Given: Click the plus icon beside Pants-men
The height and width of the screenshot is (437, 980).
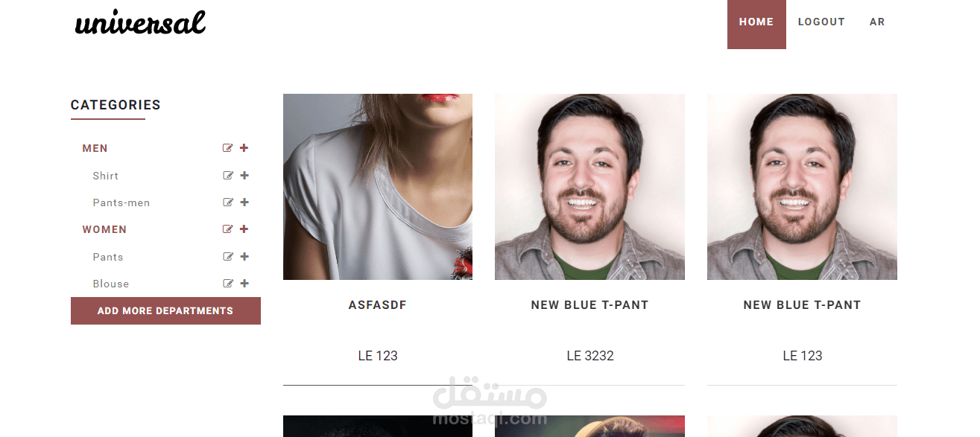Looking at the screenshot, I should point(245,202).
